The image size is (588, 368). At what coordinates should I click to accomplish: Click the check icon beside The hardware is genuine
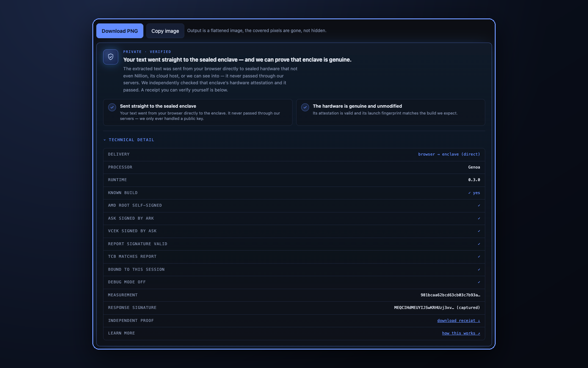(305, 107)
